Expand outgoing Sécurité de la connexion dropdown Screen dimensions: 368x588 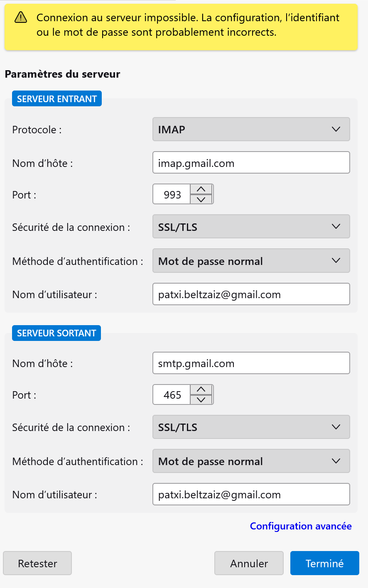251,427
